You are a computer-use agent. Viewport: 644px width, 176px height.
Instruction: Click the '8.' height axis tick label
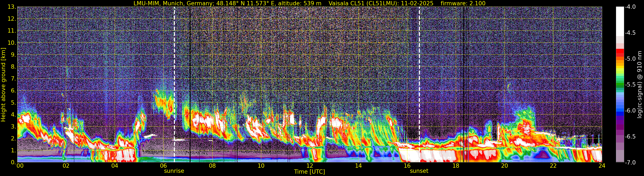(x=13, y=67)
